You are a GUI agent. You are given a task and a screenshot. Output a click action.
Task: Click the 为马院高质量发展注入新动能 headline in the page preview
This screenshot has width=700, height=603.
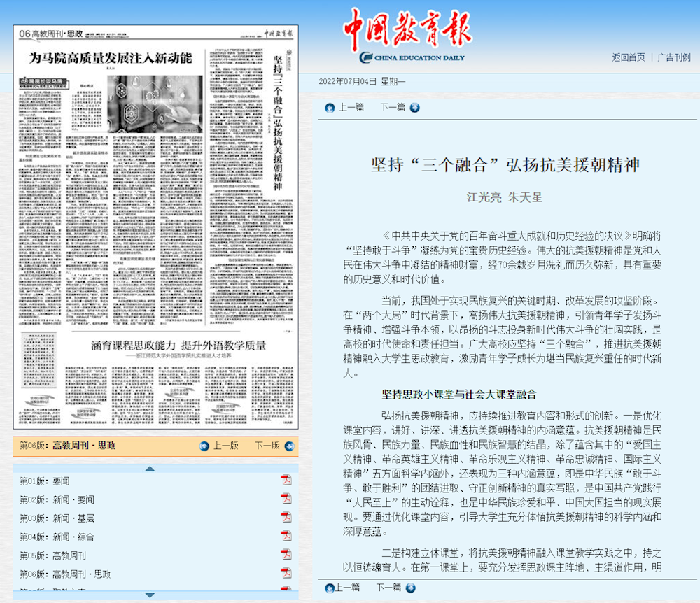click(109, 59)
